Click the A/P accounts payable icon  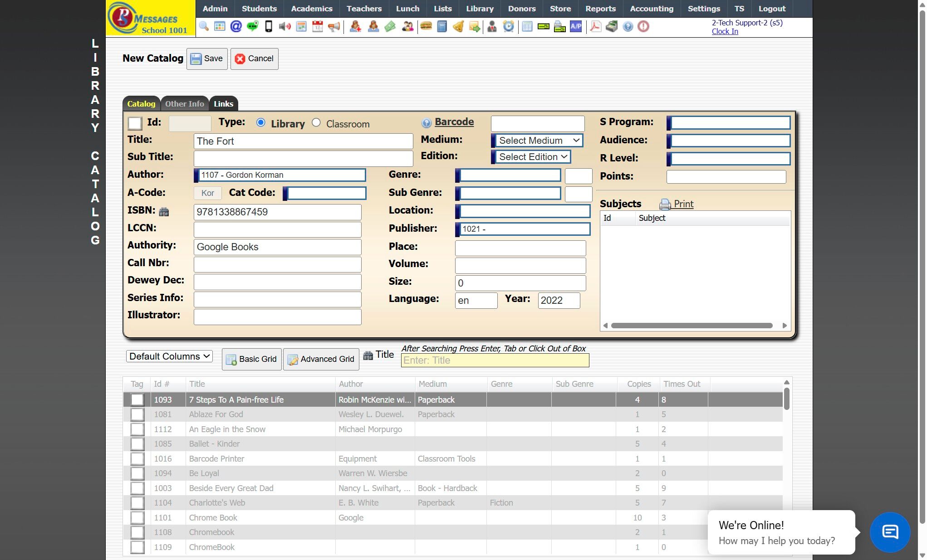point(576,26)
